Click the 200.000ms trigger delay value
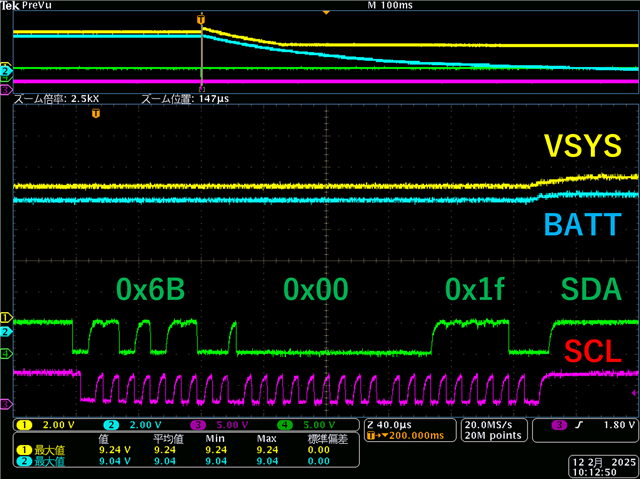 click(x=416, y=435)
